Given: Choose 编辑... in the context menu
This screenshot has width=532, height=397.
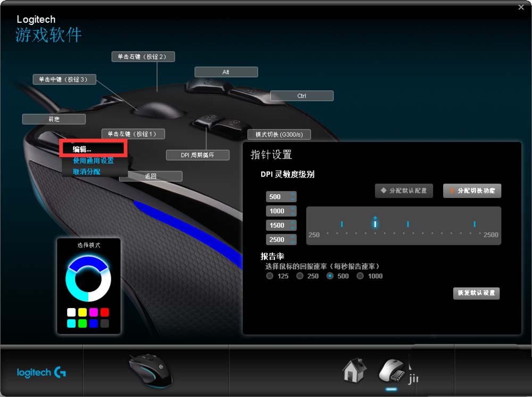Looking at the screenshot, I should click(82, 150).
